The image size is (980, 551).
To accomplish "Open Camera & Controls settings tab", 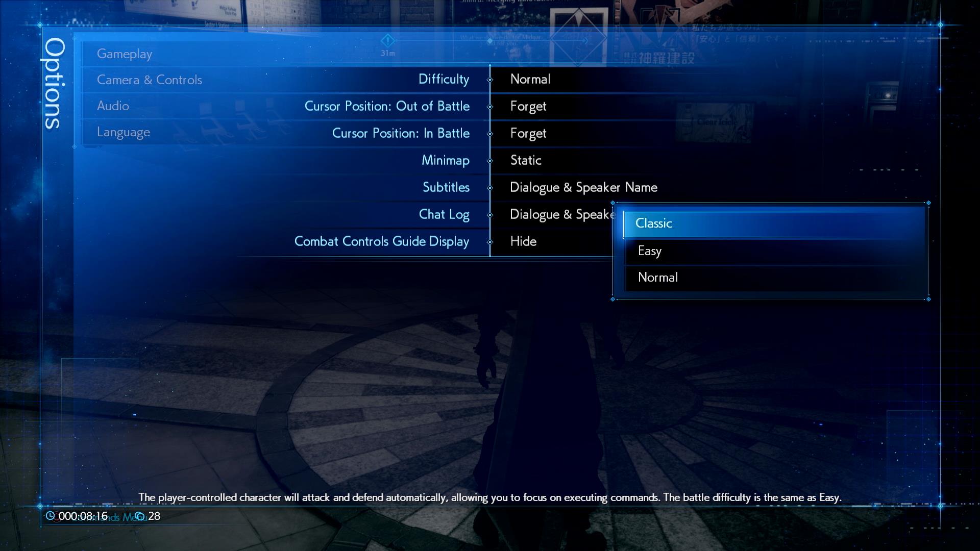I will 150,80.
